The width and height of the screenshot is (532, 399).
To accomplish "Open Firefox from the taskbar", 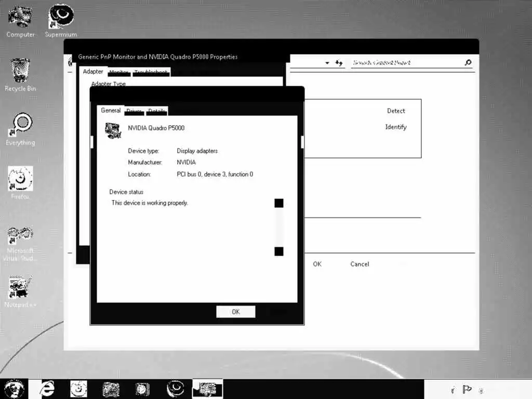I will (x=78, y=389).
